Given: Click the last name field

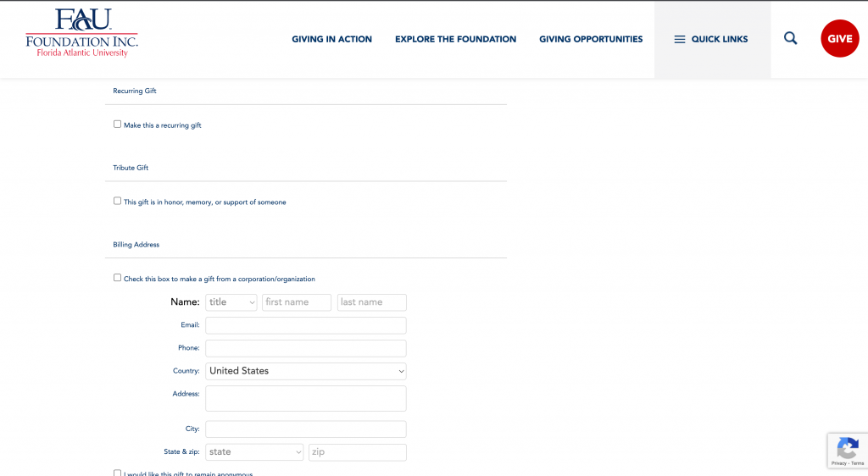Looking at the screenshot, I should click(371, 302).
